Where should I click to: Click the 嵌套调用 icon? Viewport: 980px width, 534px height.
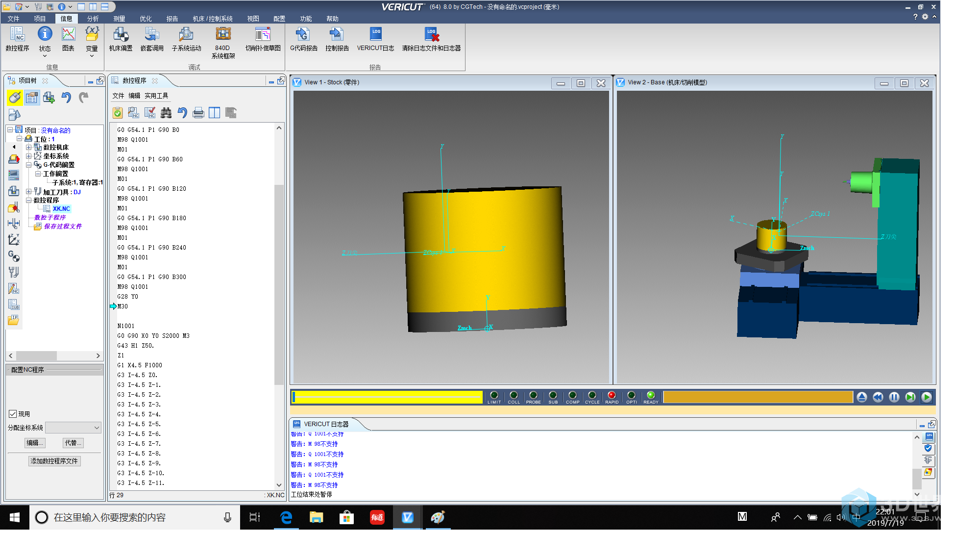[x=152, y=39]
